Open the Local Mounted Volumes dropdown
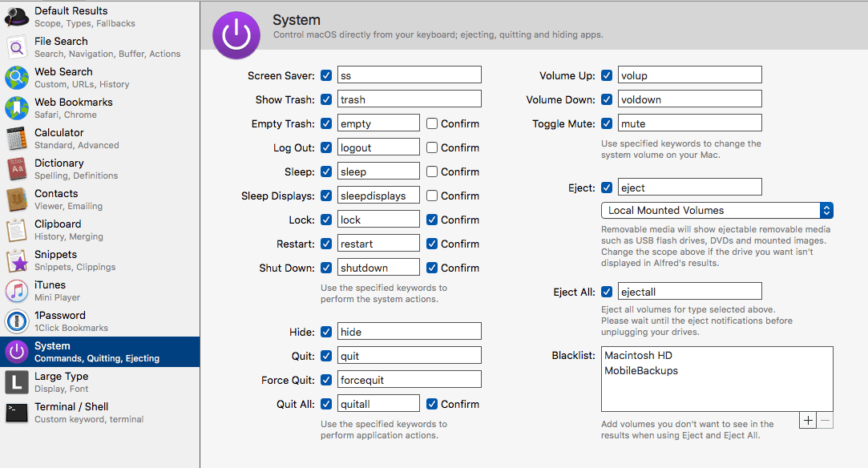Screen dimensions: 868x468 [x=717, y=210]
